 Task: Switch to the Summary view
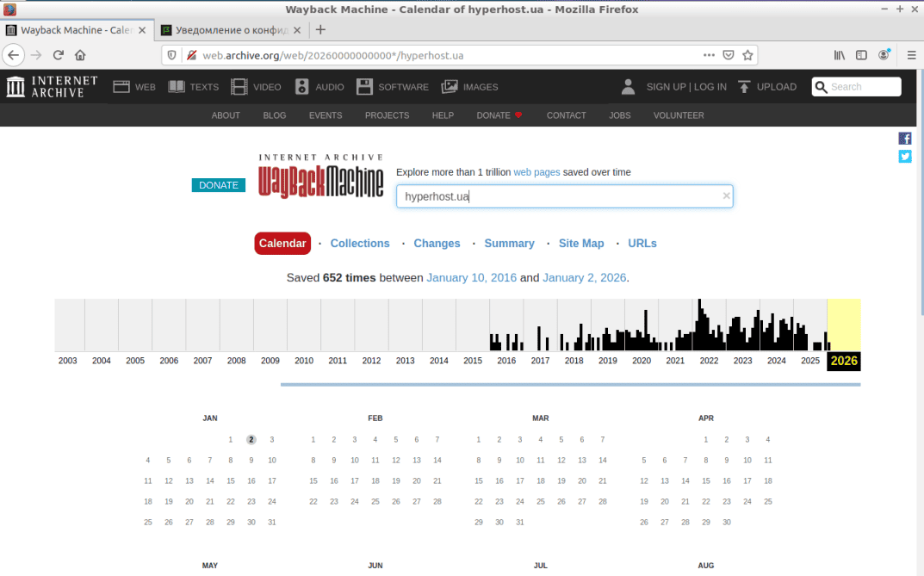(509, 244)
